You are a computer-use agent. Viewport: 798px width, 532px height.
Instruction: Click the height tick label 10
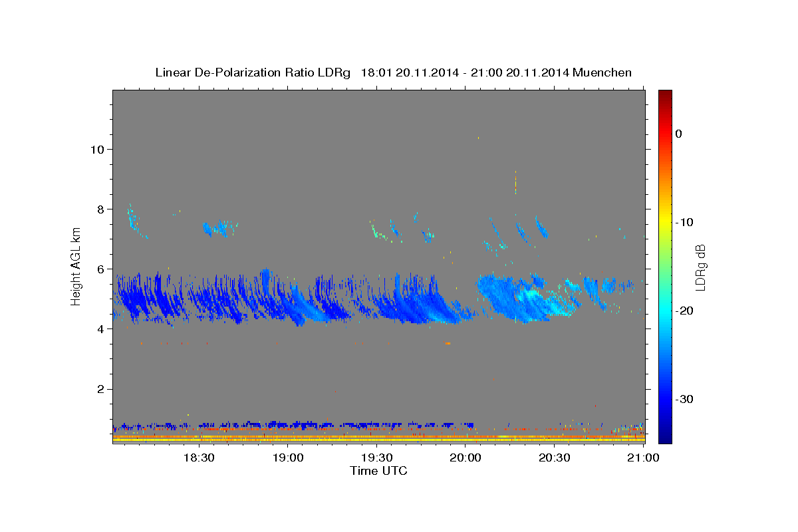(x=97, y=150)
